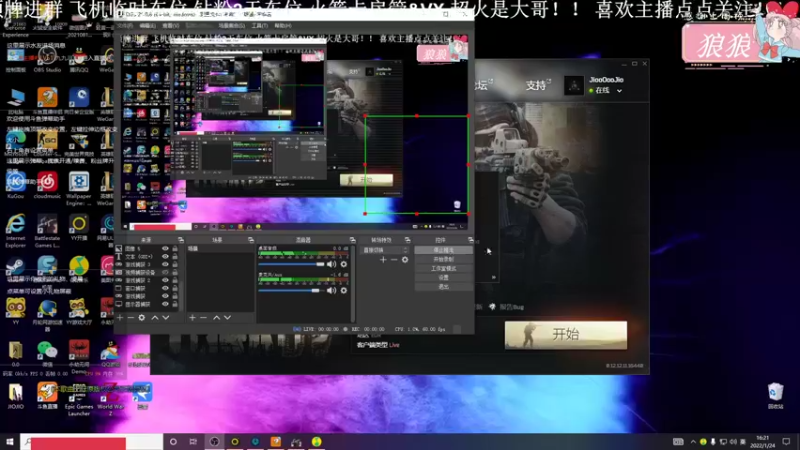
Task: Add a new source with the plus icon
Action: (120, 317)
